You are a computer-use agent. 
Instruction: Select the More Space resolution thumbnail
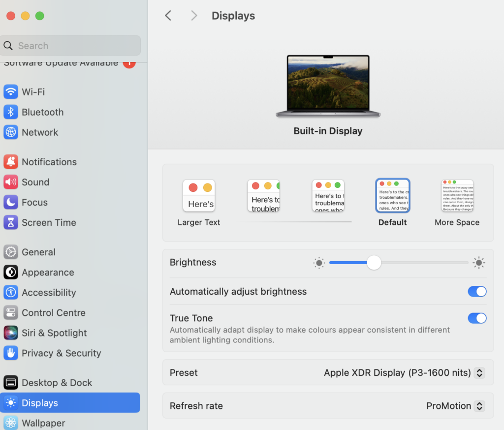pos(457,196)
